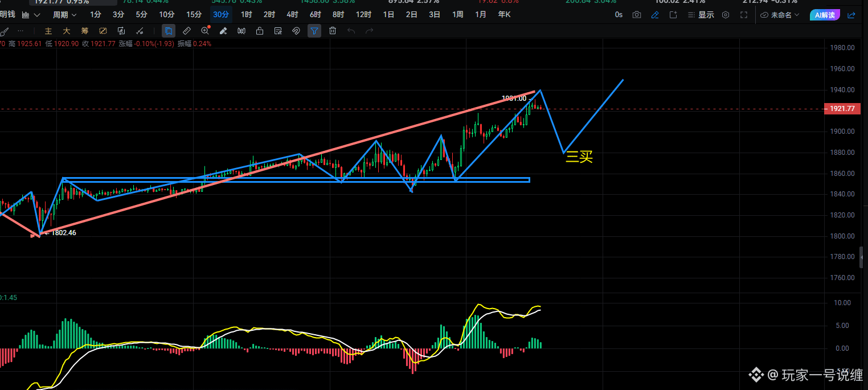
Task: Switch to the 年K timeframe
Action: point(504,15)
